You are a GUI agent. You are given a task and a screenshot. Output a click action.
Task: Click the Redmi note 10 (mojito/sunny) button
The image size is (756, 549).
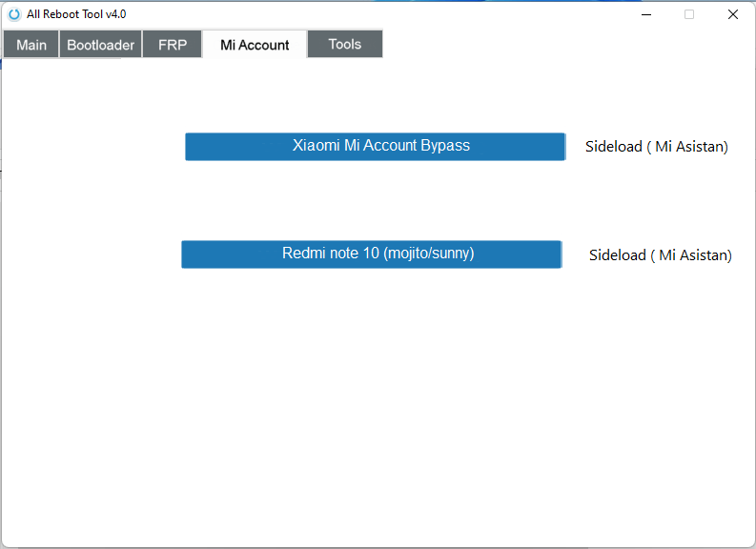(x=371, y=254)
